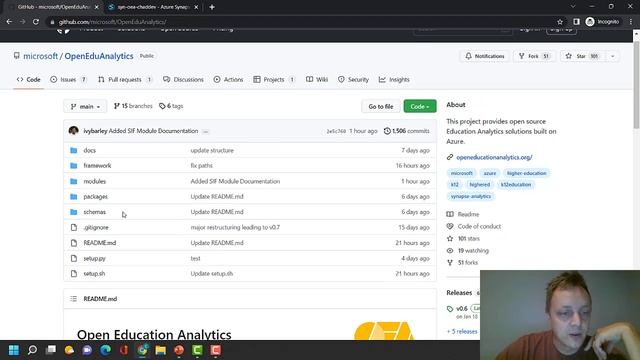Screen dimensions: 640x360
Task: Open the Wiki tab
Action: click(317, 80)
